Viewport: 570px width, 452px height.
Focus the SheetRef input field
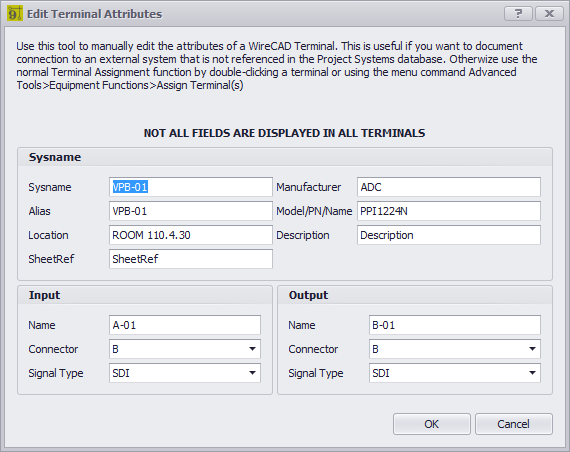pos(190,259)
